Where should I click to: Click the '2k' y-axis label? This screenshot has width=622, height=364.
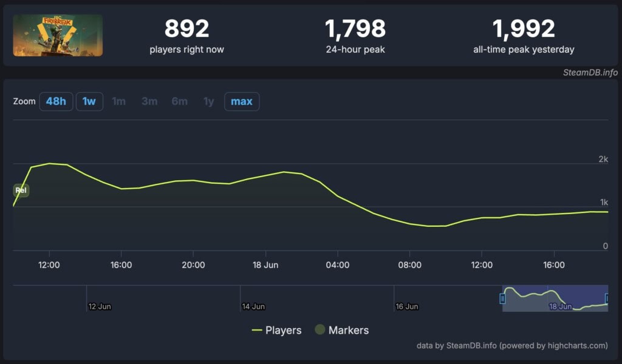tap(603, 159)
